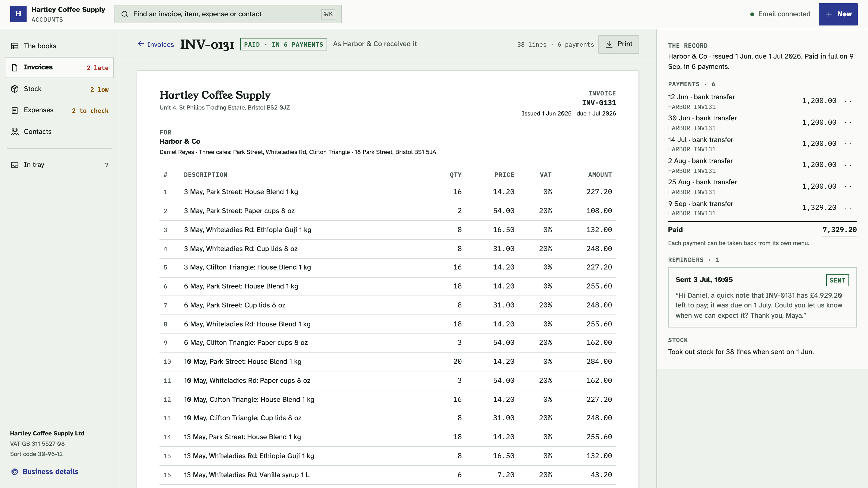Click the Print download icon
This screenshot has height=488, width=868.
pyautogui.click(x=609, y=44)
